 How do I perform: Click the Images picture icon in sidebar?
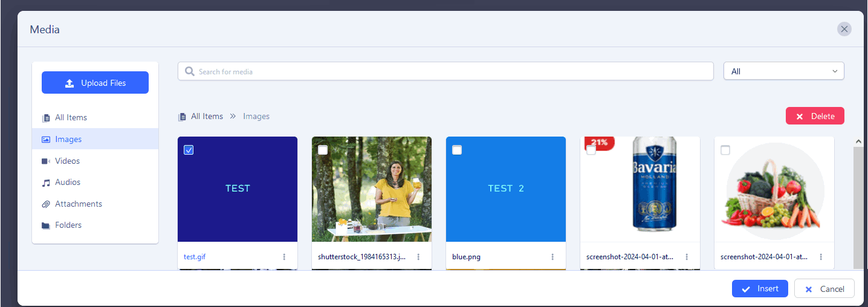click(46, 140)
